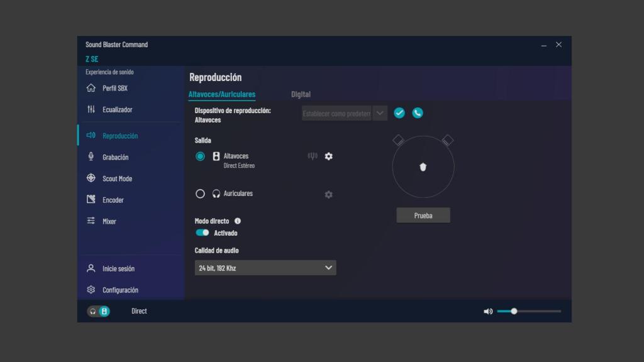
Task: Open the Auriculares settings gear
Action: tap(328, 195)
